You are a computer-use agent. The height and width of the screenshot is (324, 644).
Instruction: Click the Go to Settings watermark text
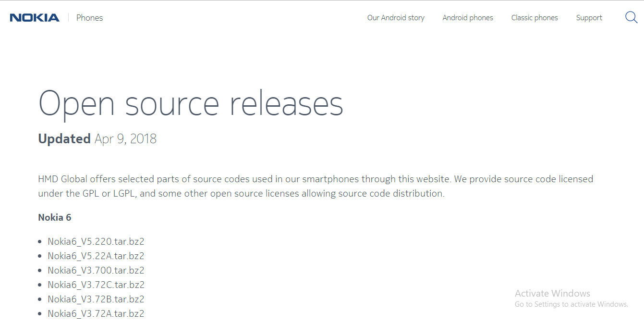pos(571,304)
